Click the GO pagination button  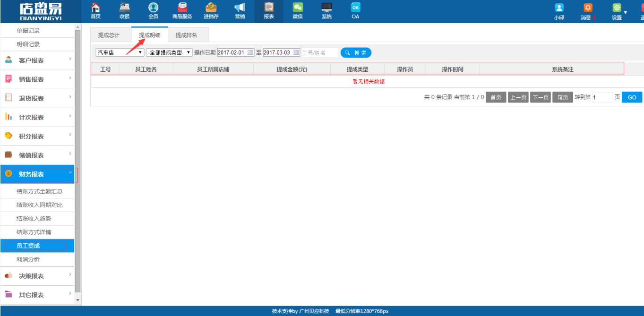pyautogui.click(x=633, y=97)
